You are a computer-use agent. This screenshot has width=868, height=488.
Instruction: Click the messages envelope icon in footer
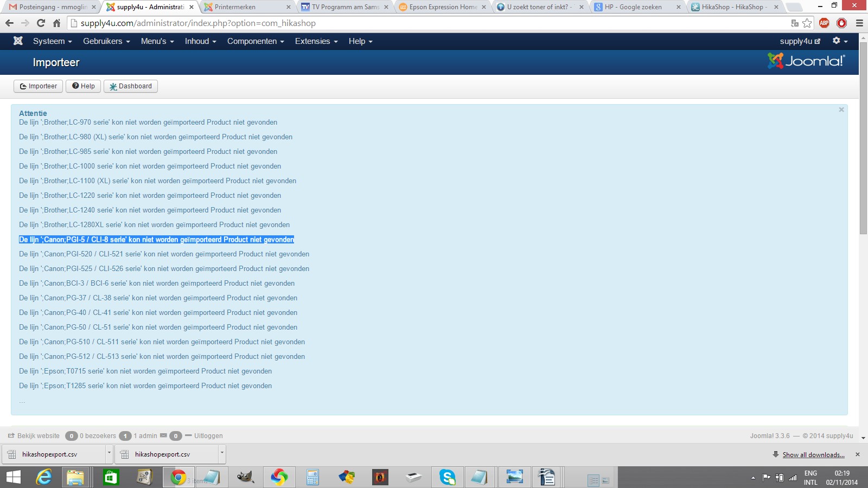tap(163, 435)
